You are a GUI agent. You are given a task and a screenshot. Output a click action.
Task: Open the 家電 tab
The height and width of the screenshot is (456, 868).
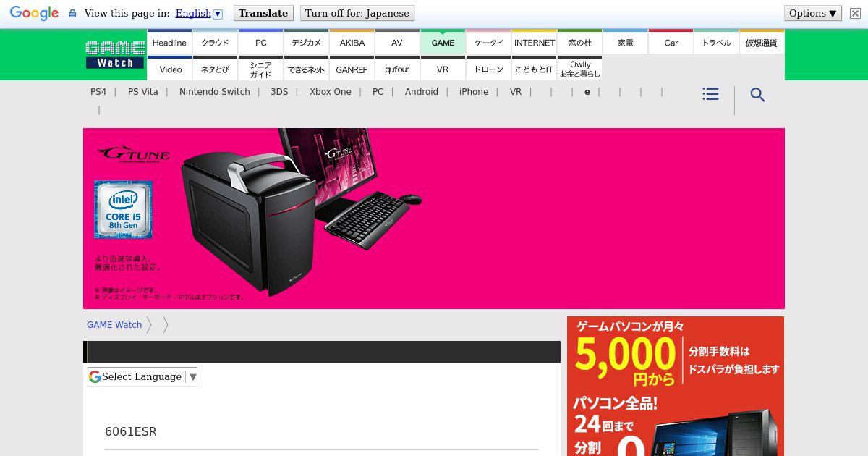625,43
